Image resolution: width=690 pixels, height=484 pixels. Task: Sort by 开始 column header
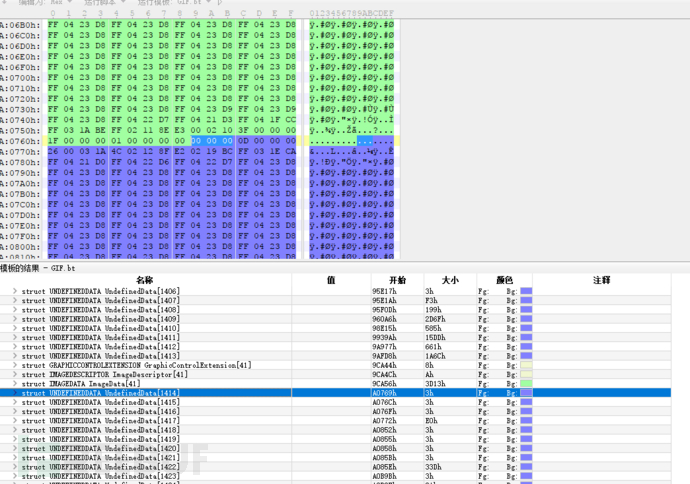398,280
